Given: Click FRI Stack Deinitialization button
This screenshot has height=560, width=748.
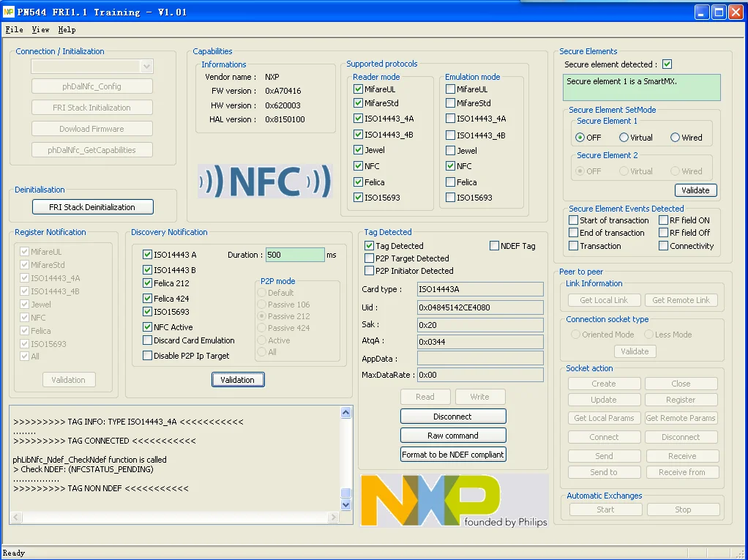Looking at the screenshot, I should tap(92, 207).
